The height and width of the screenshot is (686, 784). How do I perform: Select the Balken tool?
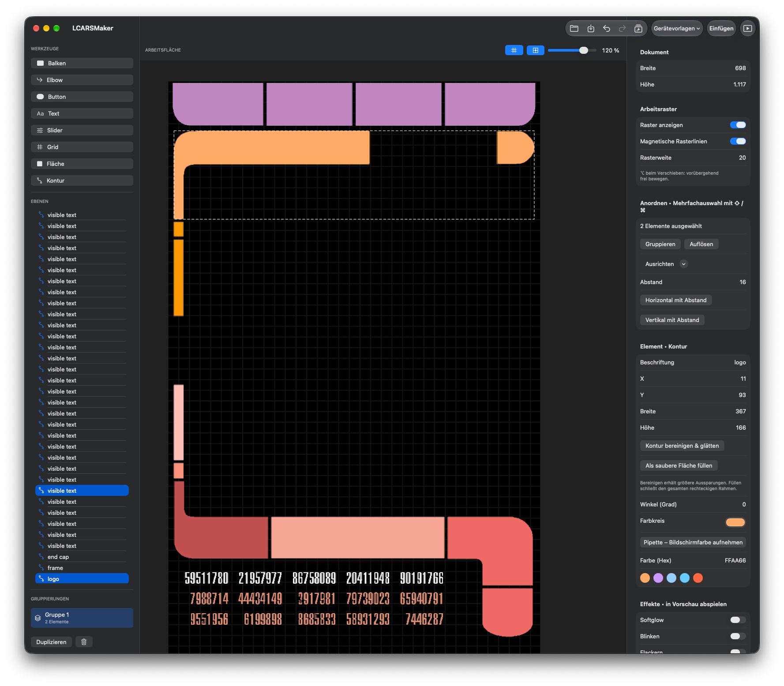[82, 63]
